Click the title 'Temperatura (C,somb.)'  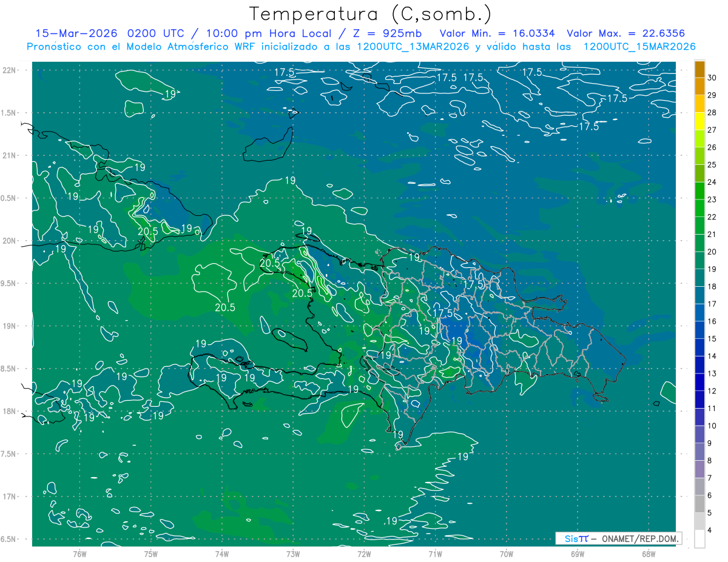pyautogui.click(x=370, y=14)
